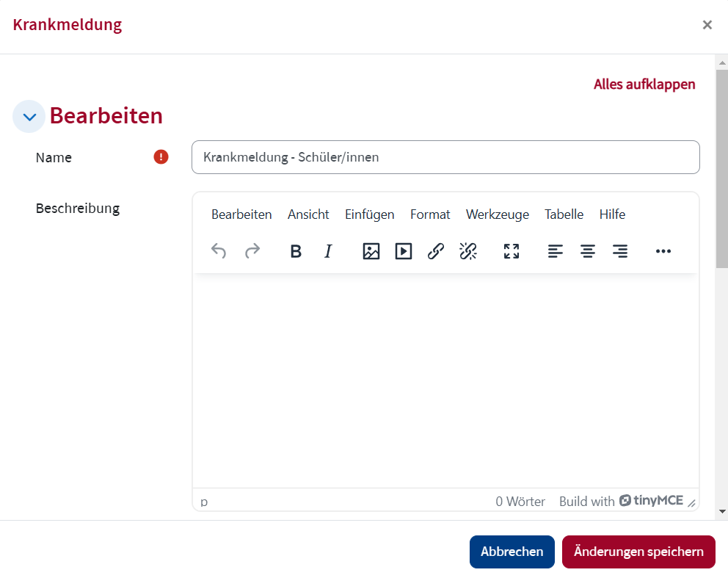Open more toolbar options

(663, 250)
